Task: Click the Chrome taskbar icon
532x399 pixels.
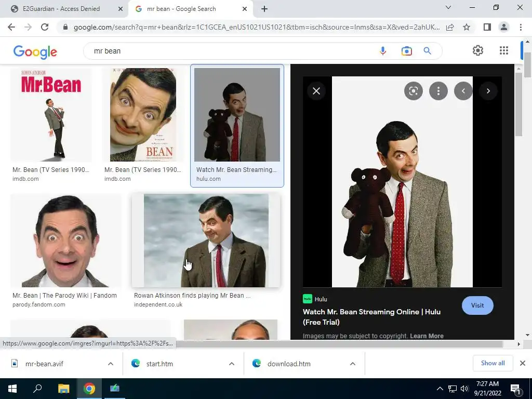Action: click(89, 389)
